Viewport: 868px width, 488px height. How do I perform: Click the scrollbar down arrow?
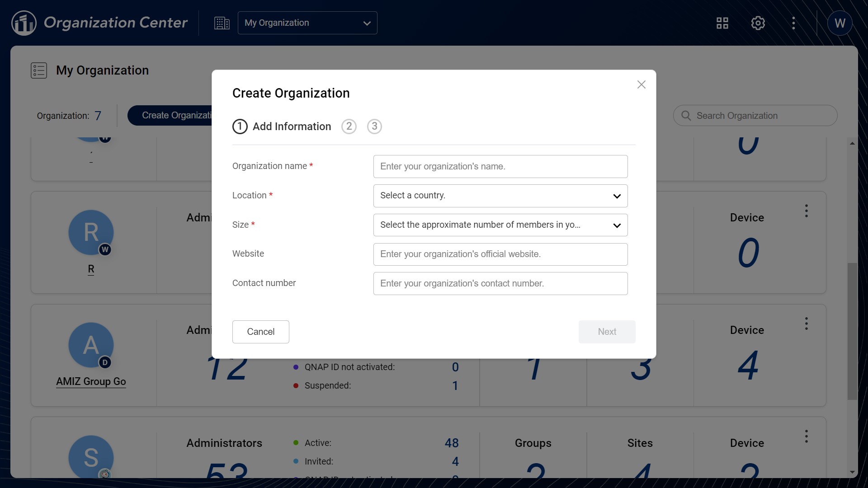tap(852, 472)
